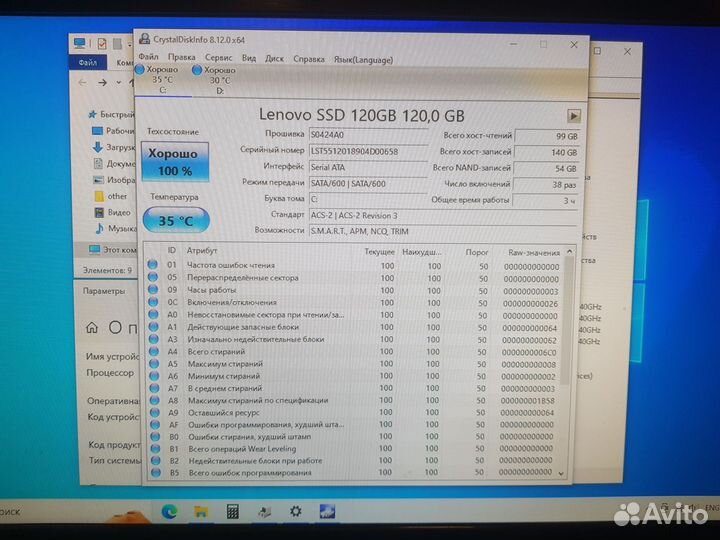
Task: Click the Порог column header
Action: tap(477, 252)
